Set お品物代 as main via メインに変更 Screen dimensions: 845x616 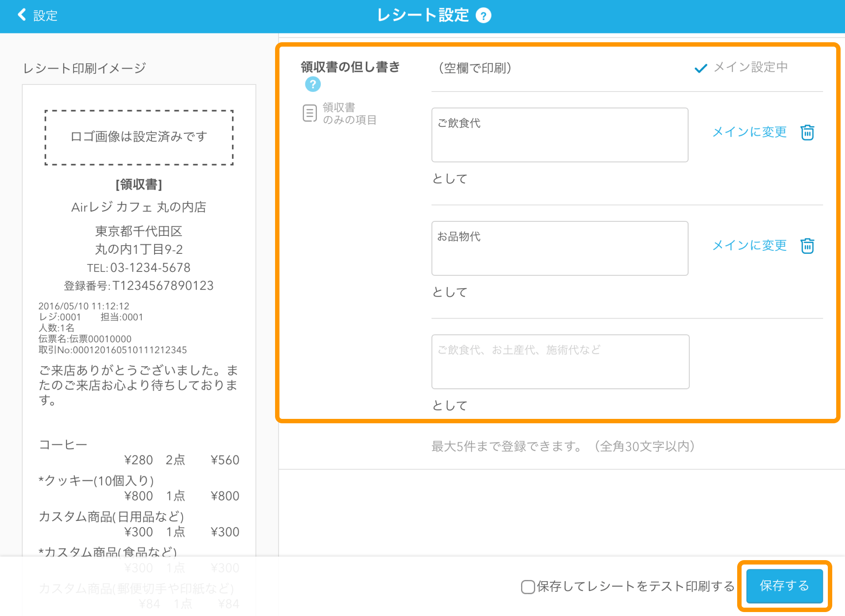(x=749, y=246)
